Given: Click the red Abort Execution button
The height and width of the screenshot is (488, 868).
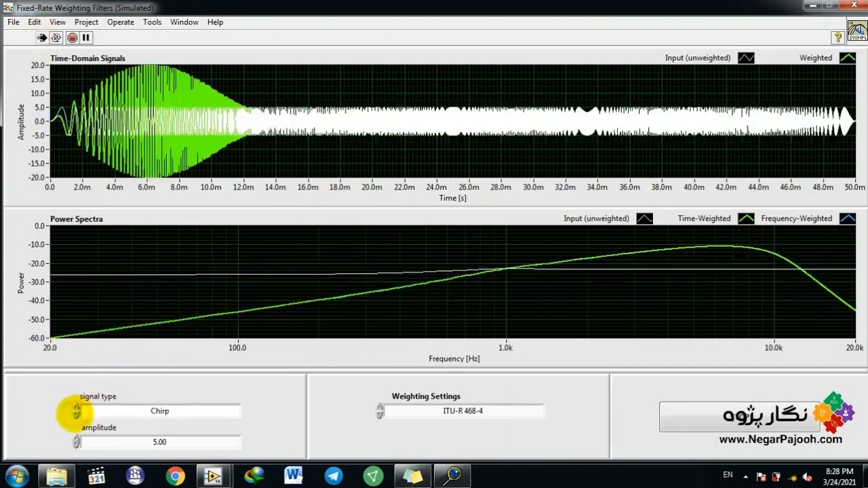Looking at the screenshot, I should (x=72, y=38).
